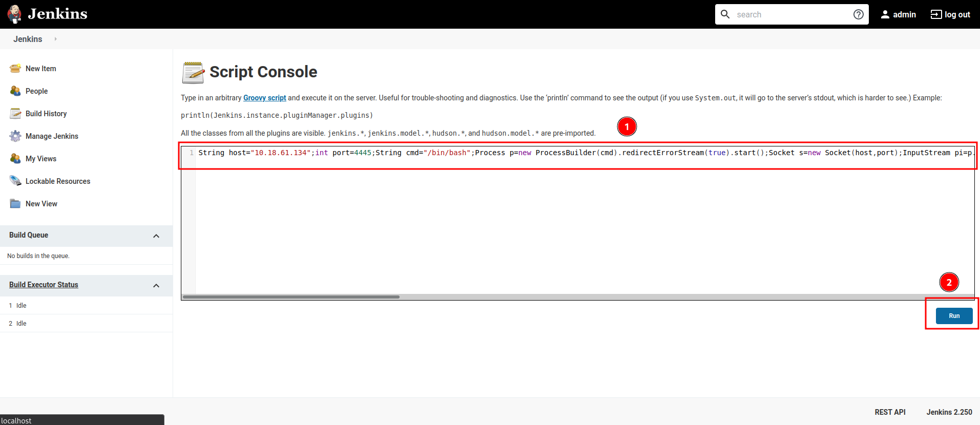This screenshot has width=980, height=425.
Task: Expand the Jenkins breadcrumb arrow
Action: tap(55, 39)
